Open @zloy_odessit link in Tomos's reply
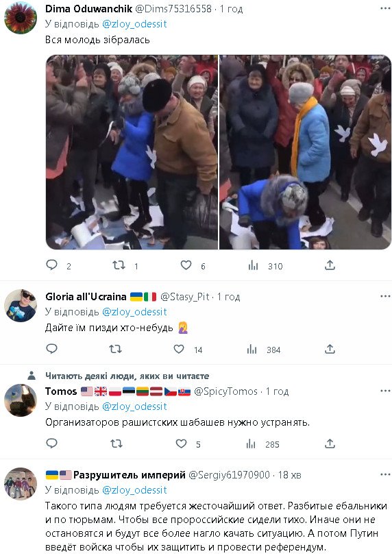Viewport: 392px width, 558px height. 134,407
